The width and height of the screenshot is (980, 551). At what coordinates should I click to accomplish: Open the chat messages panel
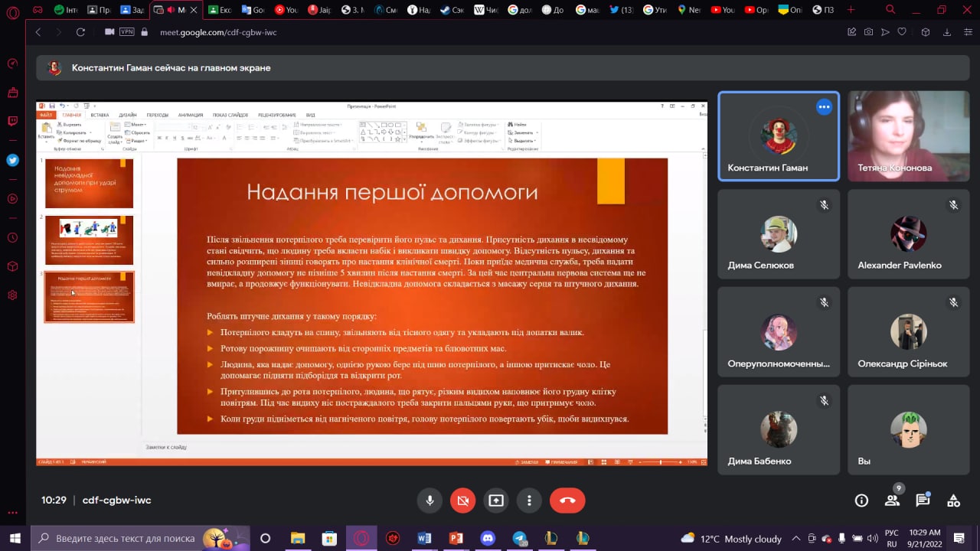[923, 500]
